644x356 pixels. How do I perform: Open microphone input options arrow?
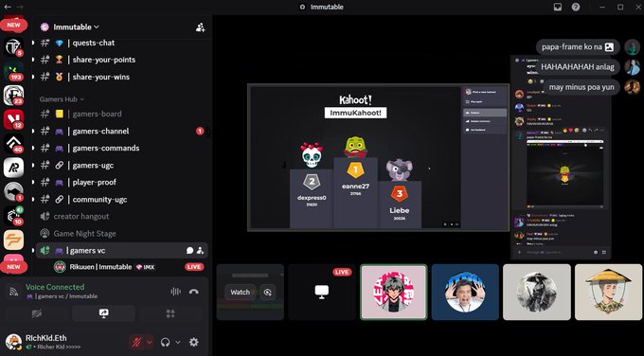(x=150, y=342)
